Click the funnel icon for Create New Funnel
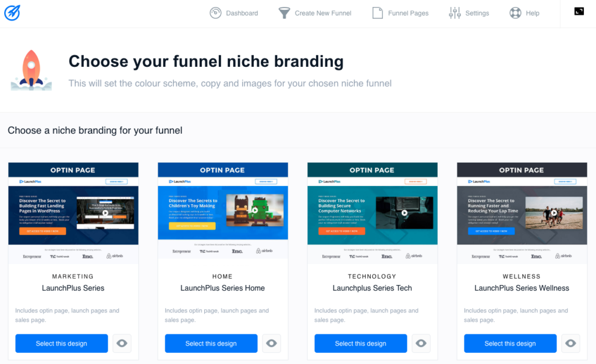 pyautogui.click(x=284, y=13)
